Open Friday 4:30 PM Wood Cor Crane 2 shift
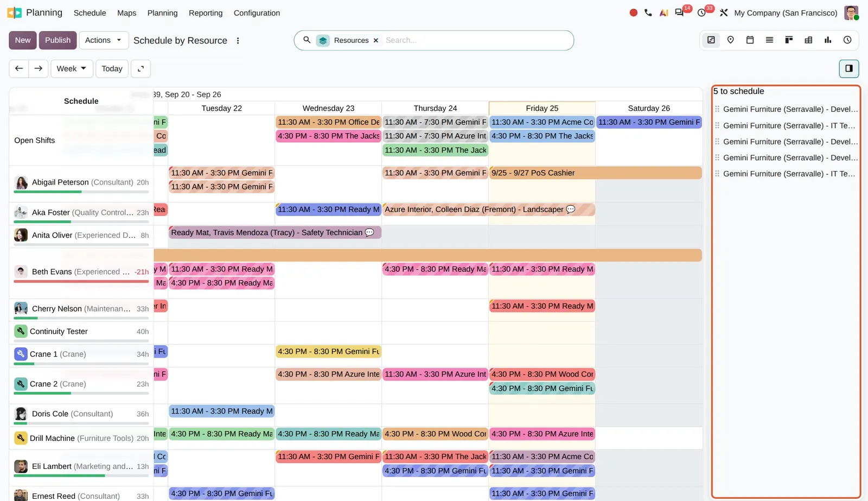This screenshot has width=868, height=501. point(542,375)
